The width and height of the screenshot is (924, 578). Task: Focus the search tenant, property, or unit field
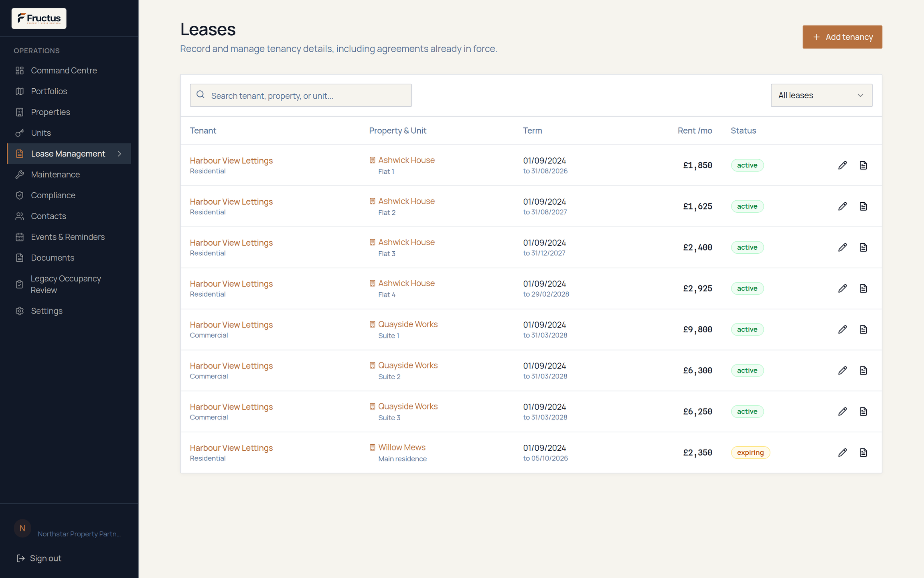(301, 96)
